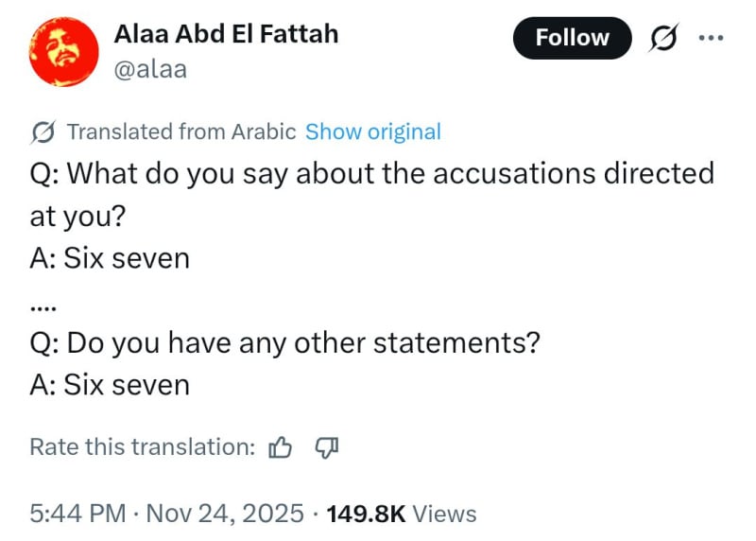The width and height of the screenshot is (756, 541).
Task: Click the Nov 24, 2025 date
Action: [225, 513]
